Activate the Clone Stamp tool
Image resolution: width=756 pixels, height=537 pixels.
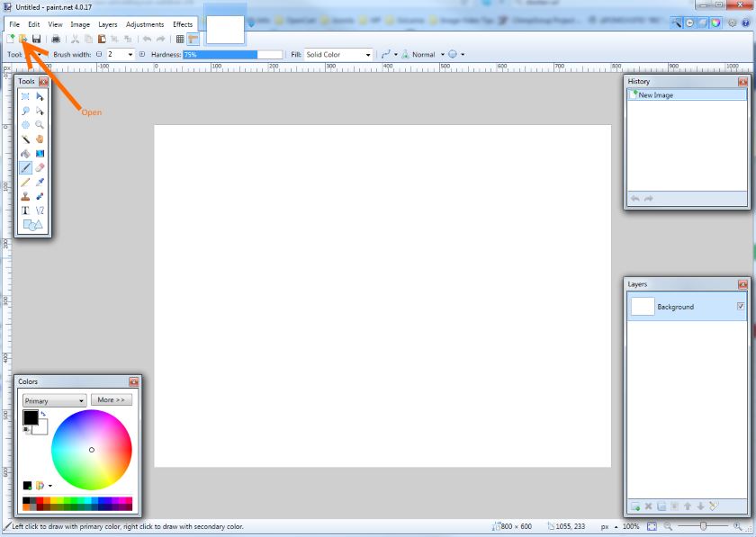pos(26,196)
